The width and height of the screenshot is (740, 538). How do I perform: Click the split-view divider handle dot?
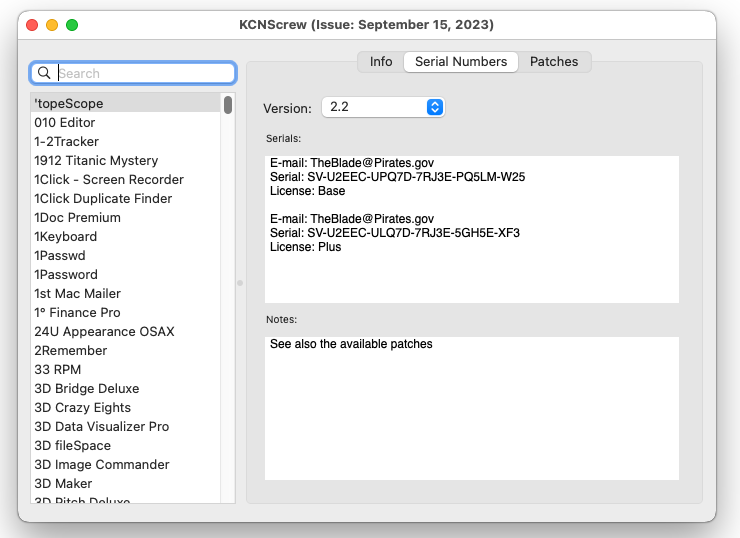pos(240,283)
